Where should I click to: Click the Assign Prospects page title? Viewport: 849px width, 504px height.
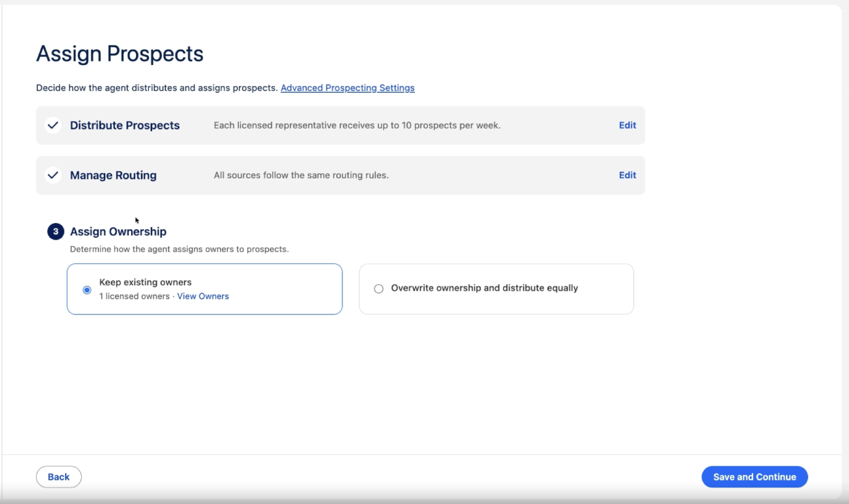120,54
